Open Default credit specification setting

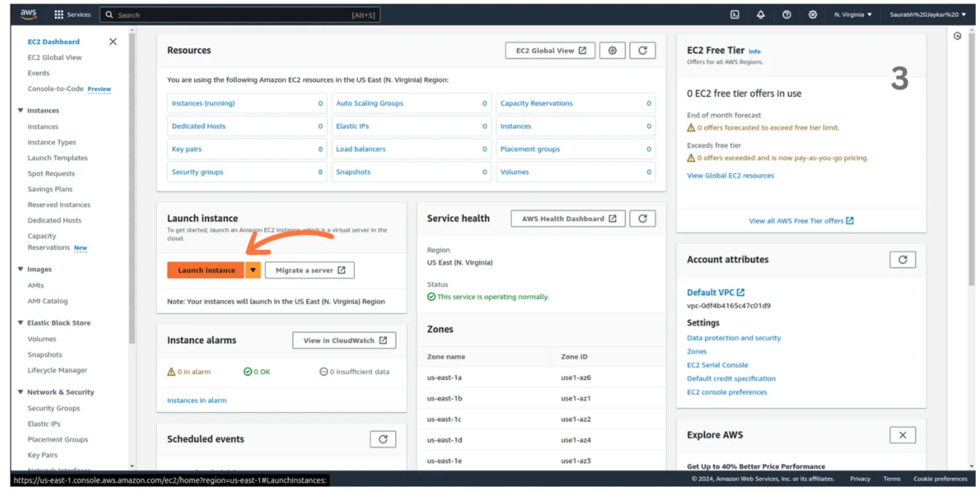pyautogui.click(x=731, y=379)
